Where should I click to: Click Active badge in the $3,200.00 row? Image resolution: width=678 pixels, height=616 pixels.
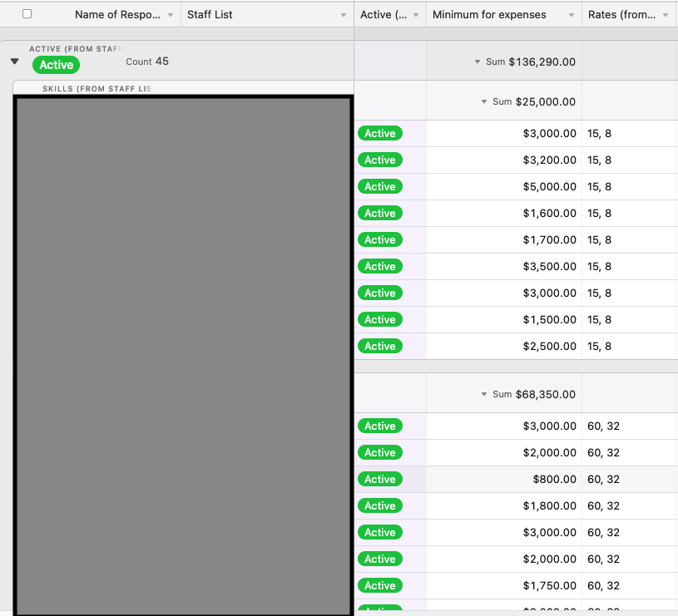pos(380,160)
